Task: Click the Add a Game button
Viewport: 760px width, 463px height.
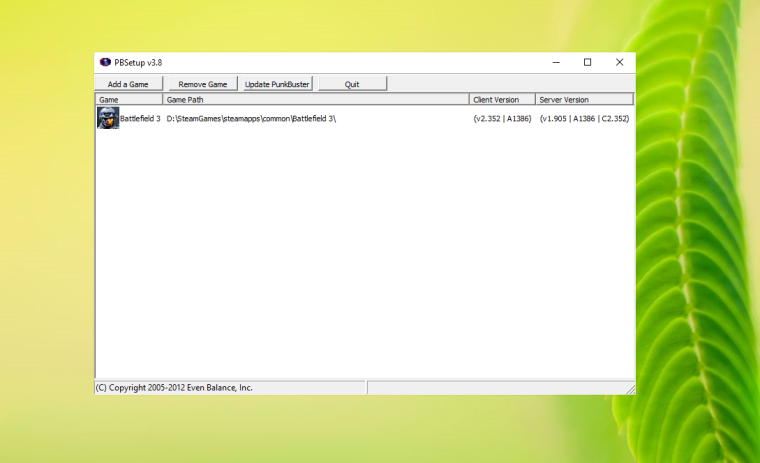Action: 128,84
